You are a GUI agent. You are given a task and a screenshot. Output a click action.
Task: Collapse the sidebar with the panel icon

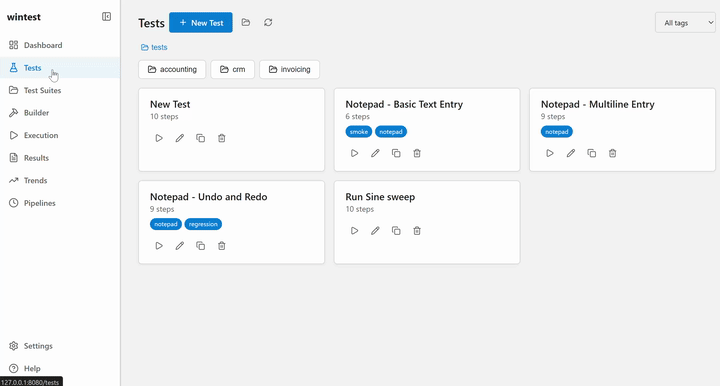(x=106, y=17)
